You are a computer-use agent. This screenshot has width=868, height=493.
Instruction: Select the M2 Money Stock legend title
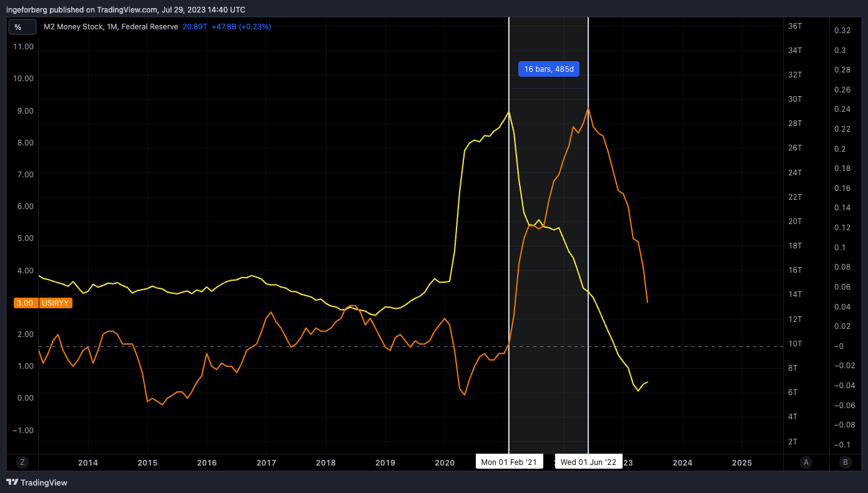[111, 27]
